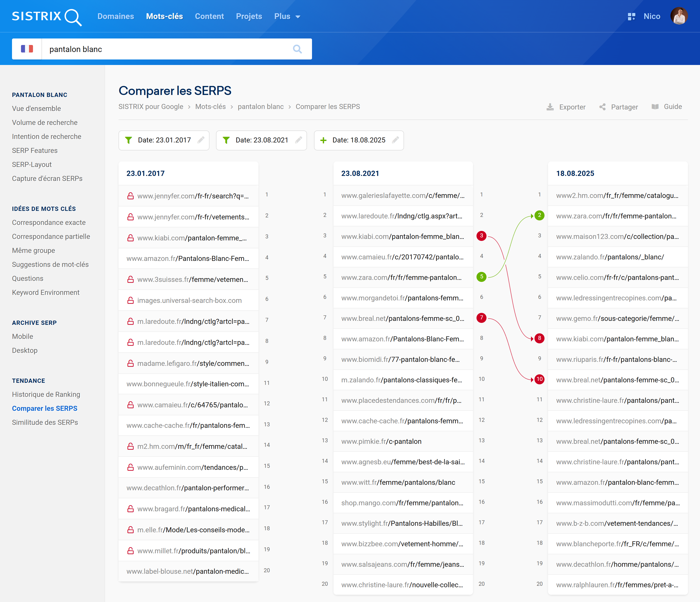This screenshot has height=602, width=700.
Task: Click the Exporter download icon
Action: pos(550,107)
